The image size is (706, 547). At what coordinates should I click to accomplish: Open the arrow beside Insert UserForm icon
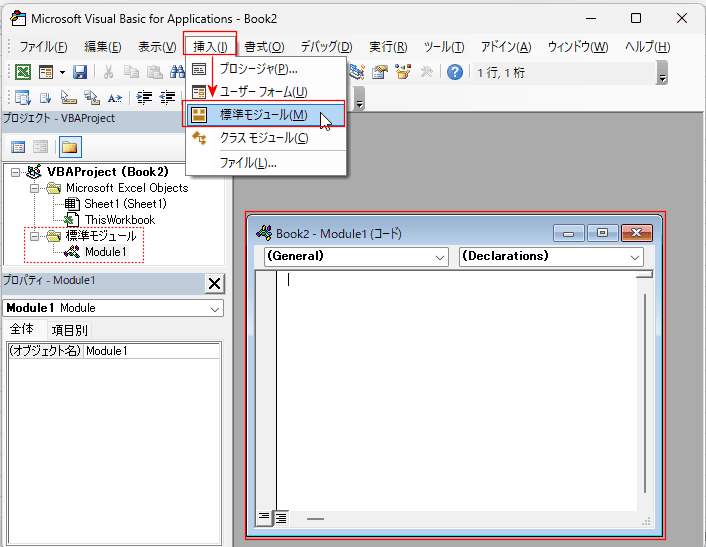click(x=62, y=72)
